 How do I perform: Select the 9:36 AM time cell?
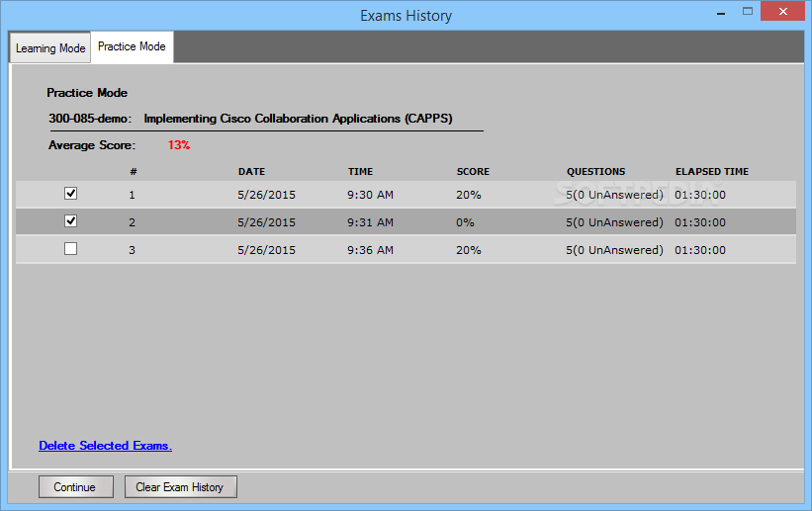370,251
